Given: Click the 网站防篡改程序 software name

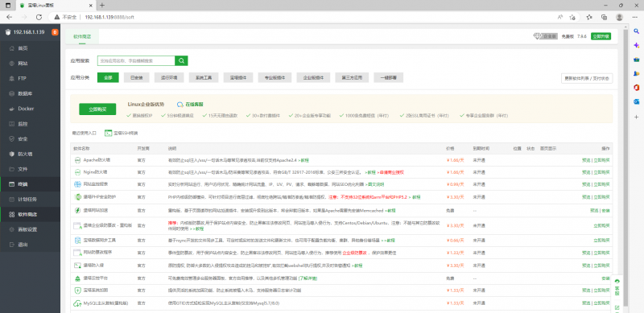Looking at the screenshot, I should 97,252.
